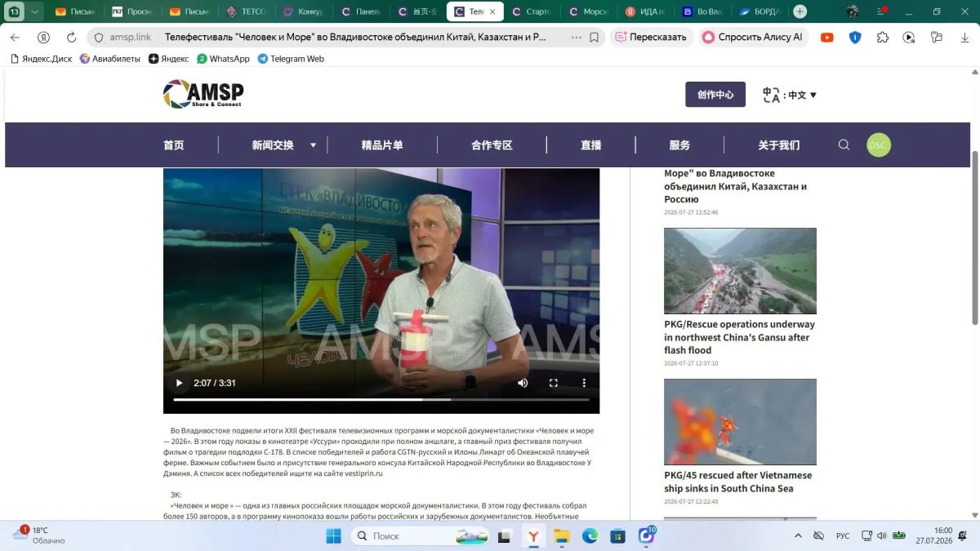980x551 pixels.
Task: Open the 'Море во Владивостоке' sidebar article link
Action: pos(736,186)
